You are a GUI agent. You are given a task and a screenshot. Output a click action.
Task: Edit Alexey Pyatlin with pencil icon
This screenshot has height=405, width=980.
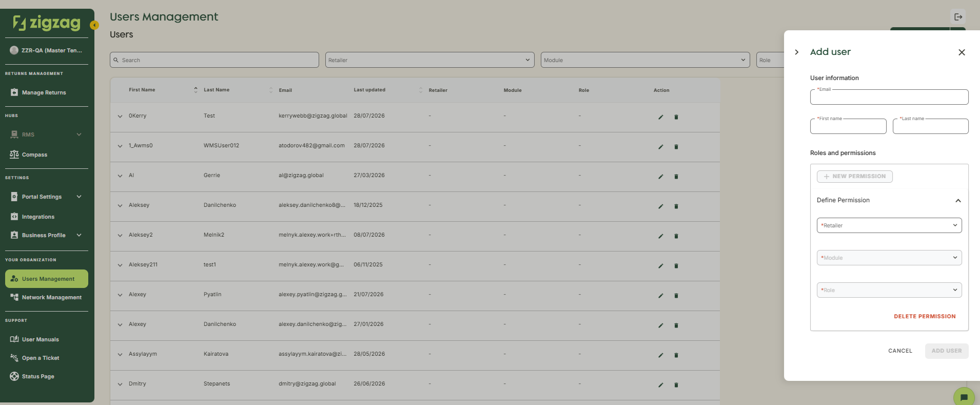[x=661, y=296]
